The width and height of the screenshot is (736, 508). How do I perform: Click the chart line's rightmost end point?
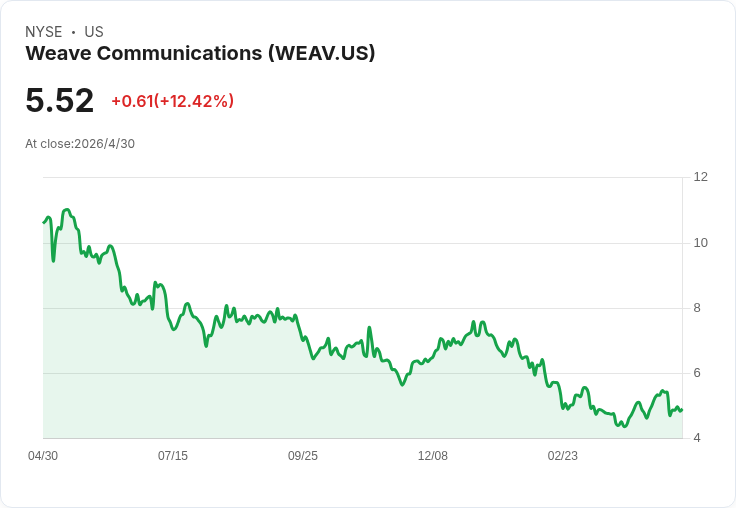pyautogui.click(x=682, y=410)
